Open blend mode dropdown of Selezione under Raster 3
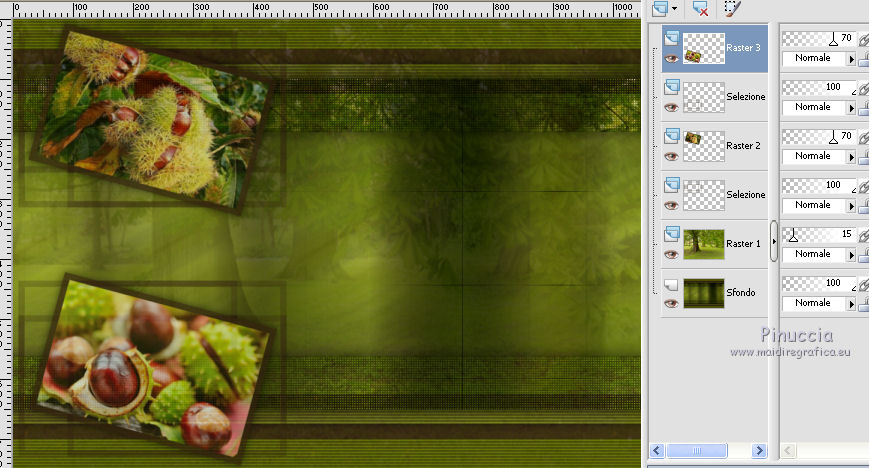This screenshot has width=869, height=468. pyautogui.click(x=819, y=107)
